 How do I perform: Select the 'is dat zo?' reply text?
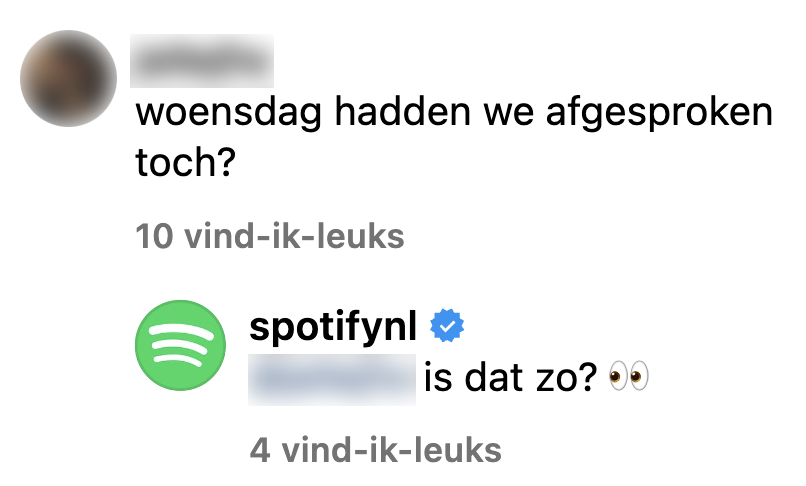coord(510,377)
